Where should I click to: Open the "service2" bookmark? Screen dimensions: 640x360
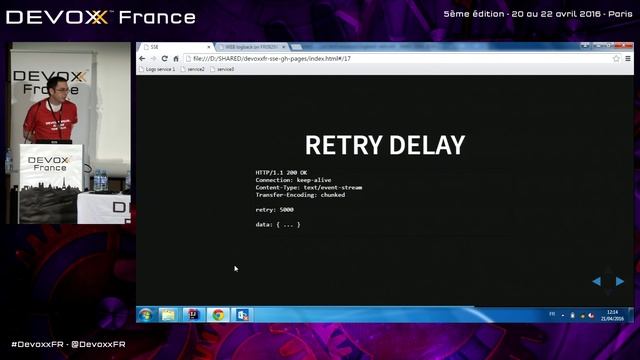pyautogui.click(x=193, y=69)
